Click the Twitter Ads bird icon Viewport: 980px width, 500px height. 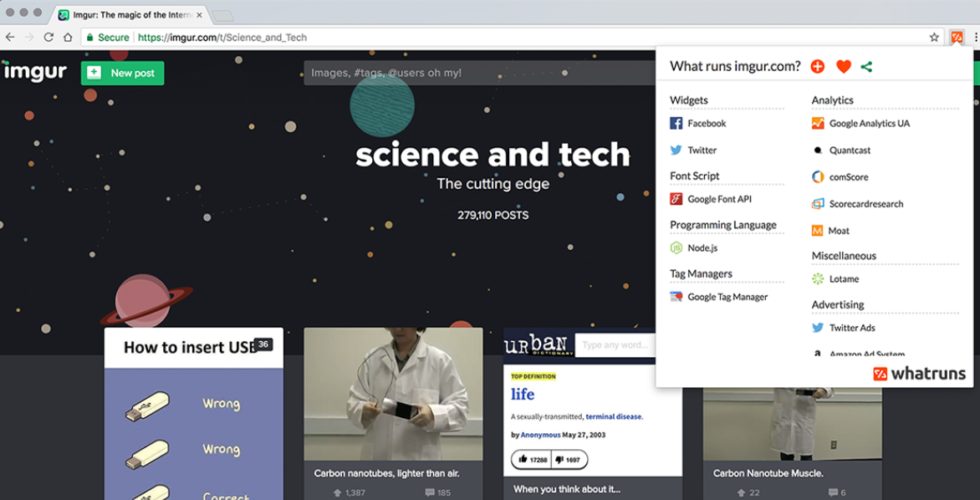coord(818,328)
